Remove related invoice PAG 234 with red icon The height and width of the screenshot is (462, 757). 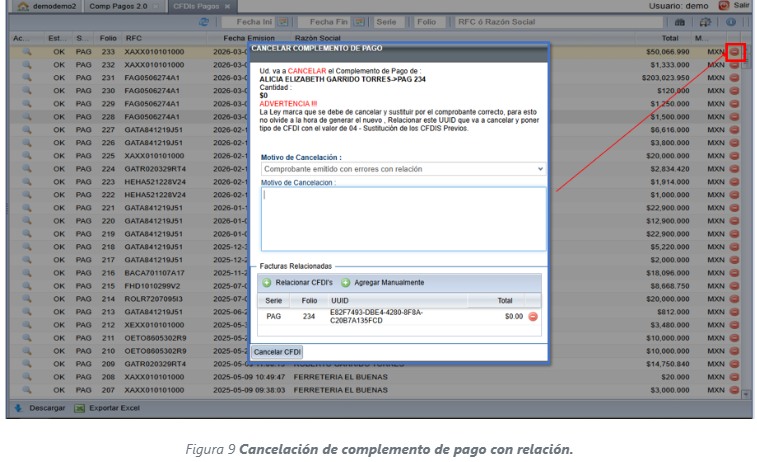[533, 316]
